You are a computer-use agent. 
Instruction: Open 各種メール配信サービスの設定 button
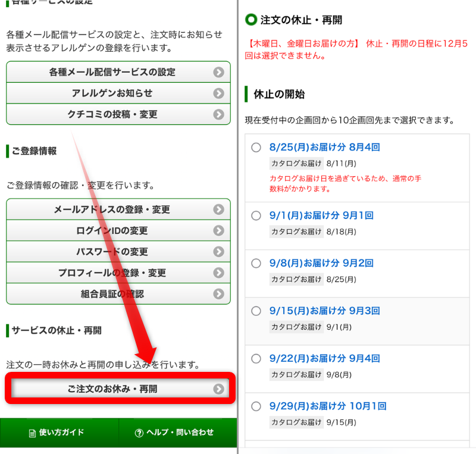118,72
